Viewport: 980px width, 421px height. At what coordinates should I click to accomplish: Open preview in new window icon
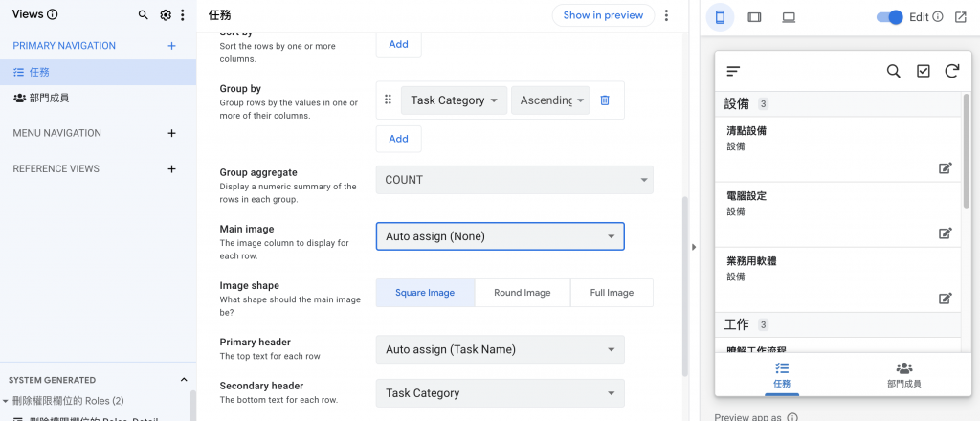(x=960, y=17)
